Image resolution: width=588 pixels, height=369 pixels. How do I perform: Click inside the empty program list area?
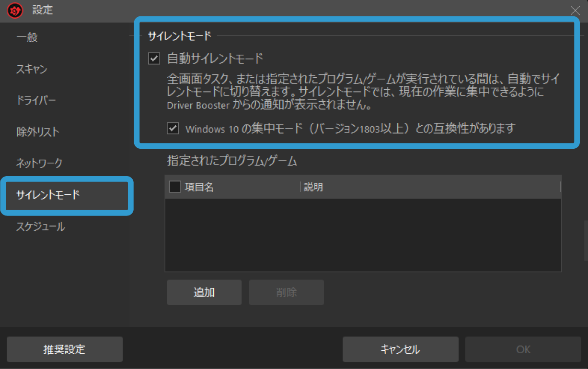(x=363, y=235)
